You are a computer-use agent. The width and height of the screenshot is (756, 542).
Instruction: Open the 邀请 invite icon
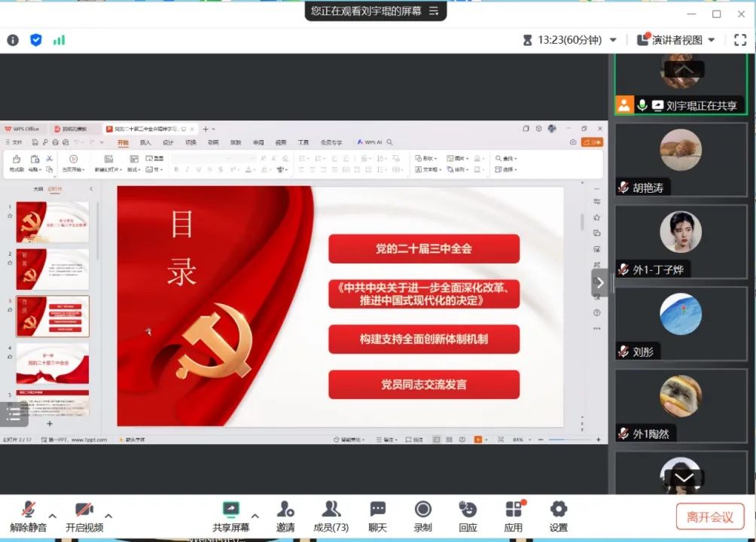pos(285,510)
